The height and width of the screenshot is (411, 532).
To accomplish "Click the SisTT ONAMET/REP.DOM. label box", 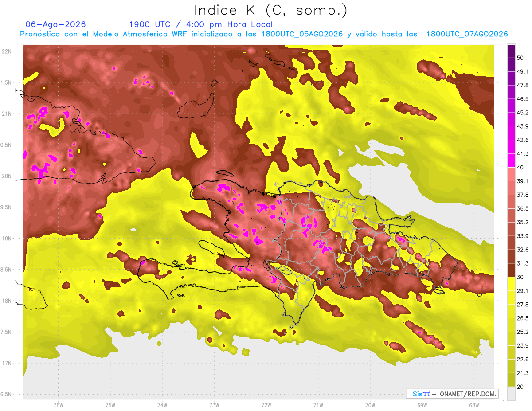I will click(452, 394).
